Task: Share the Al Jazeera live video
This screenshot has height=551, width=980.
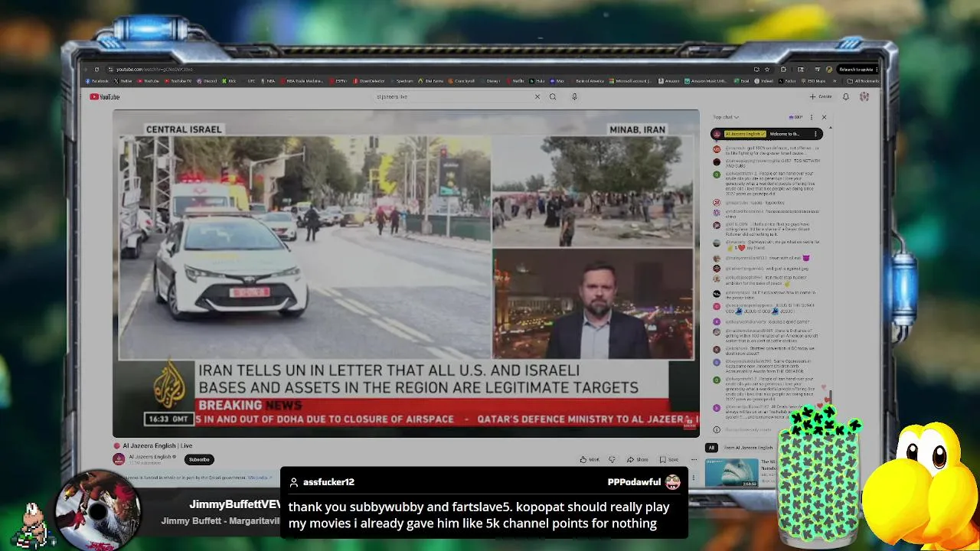Action: click(x=637, y=459)
